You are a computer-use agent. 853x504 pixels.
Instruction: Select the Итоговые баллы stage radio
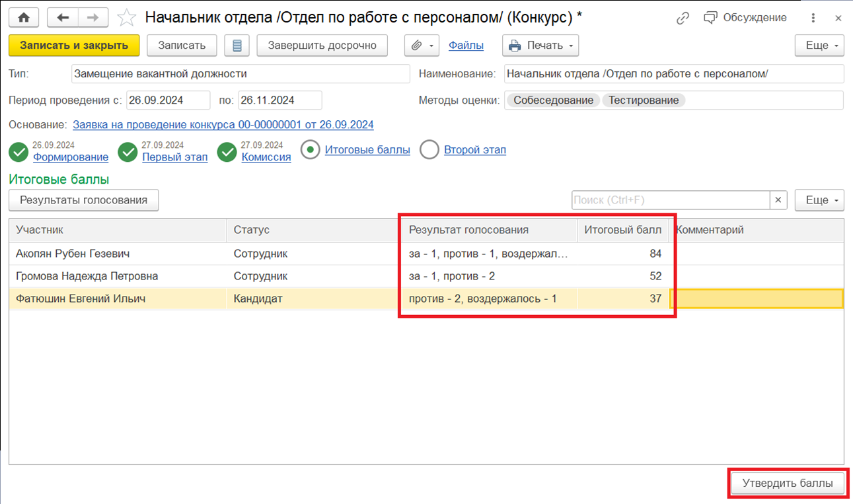310,151
